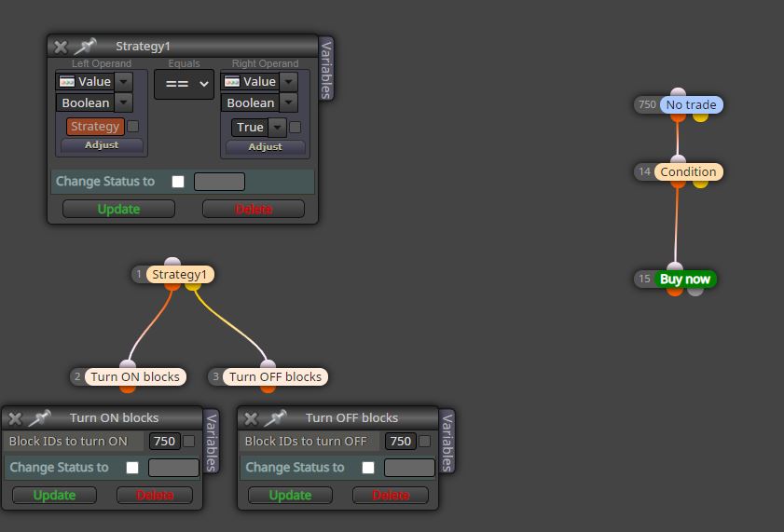Select the Turn ON blocks node

135,376
